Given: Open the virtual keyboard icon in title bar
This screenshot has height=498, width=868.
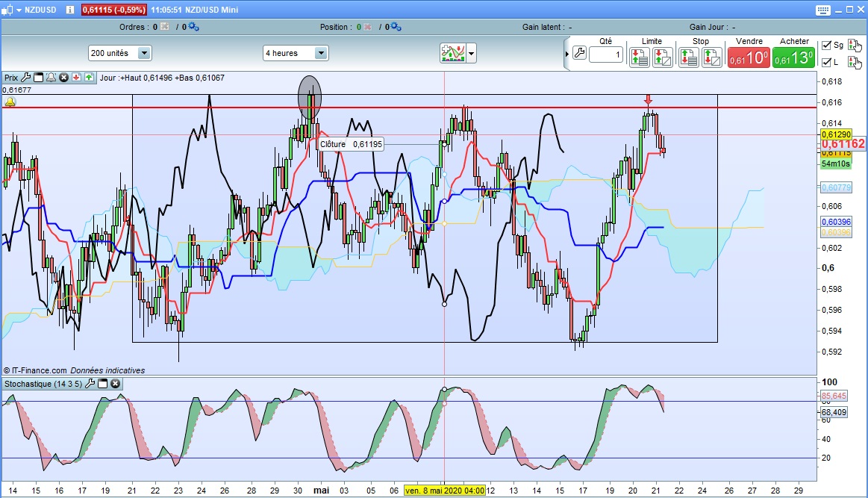Looking at the screenshot, I should pos(823,10).
